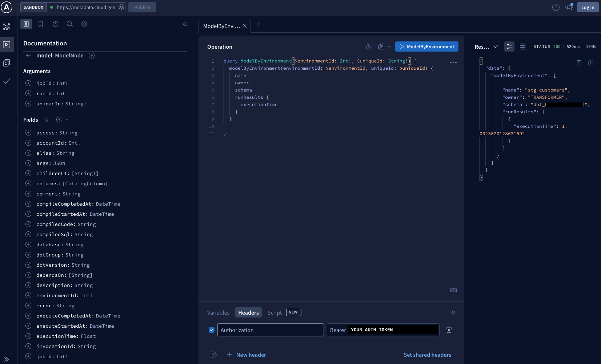Run the ModelByEnvironment query
Viewport: 601px width, 364px height.
click(x=426, y=46)
